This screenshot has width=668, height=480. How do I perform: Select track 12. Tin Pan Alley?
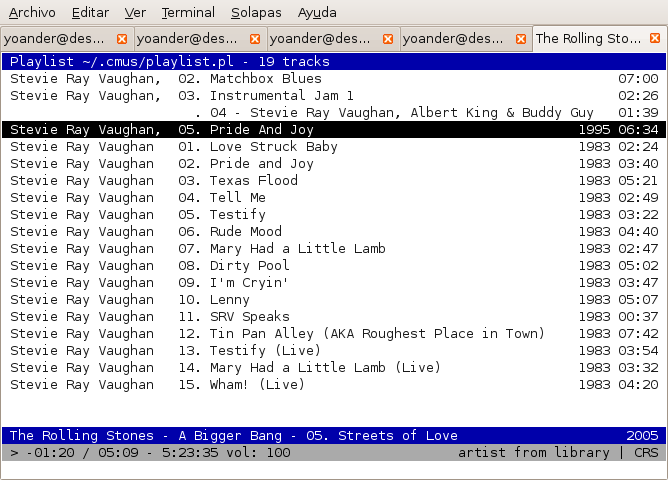[x=334, y=334]
